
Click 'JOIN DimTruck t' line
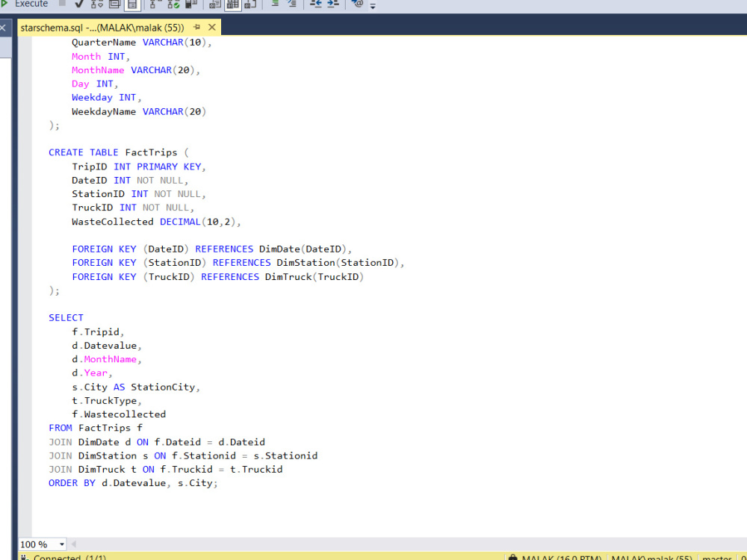(165, 470)
